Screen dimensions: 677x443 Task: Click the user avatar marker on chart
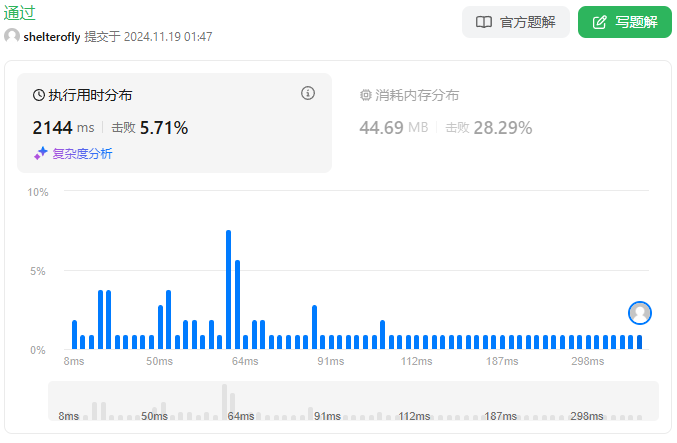tap(640, 313)
